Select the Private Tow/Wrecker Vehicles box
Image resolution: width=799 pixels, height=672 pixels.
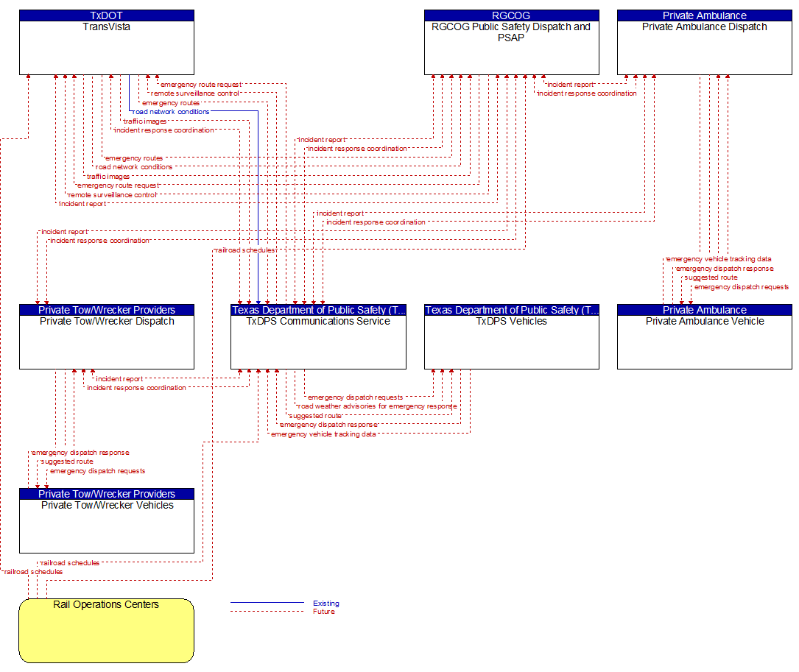coord(107,520)
